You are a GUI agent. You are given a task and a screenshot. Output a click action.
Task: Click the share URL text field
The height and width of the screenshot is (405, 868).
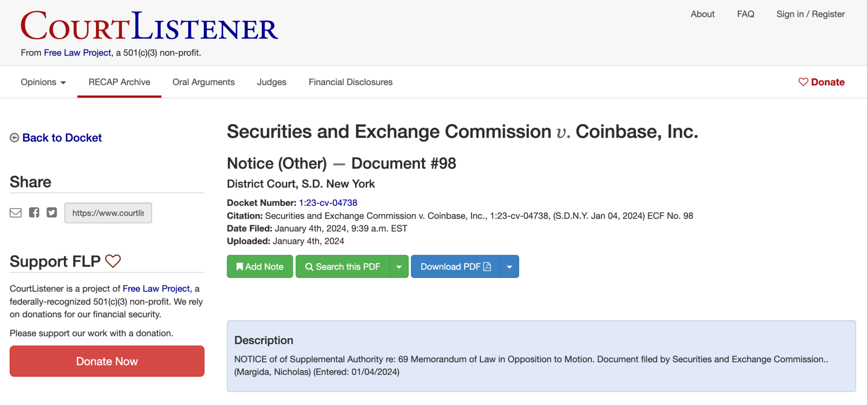pos(108,213)
